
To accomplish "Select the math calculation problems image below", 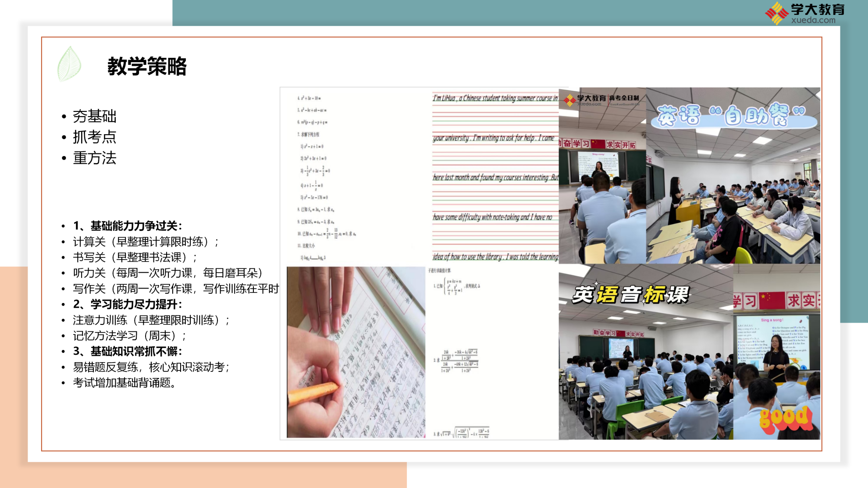I will point(492,353).
